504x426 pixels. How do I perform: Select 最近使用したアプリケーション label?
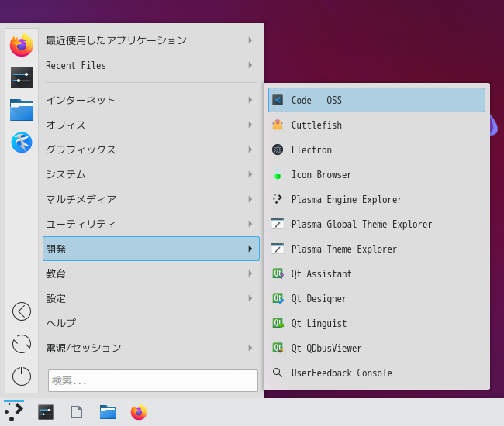(116, 40)
